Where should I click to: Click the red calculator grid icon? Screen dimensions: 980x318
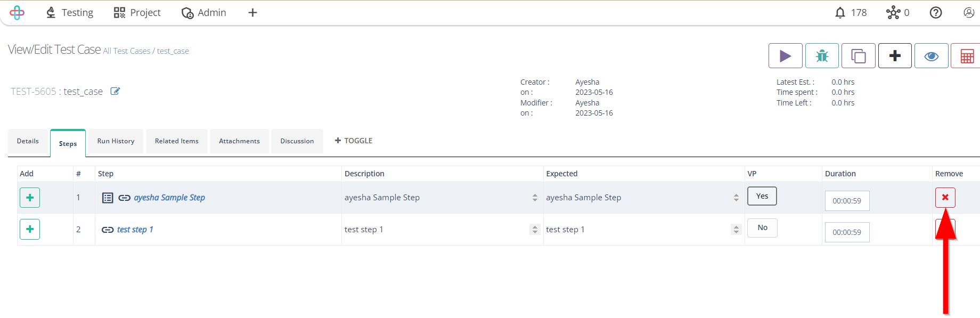967,56
